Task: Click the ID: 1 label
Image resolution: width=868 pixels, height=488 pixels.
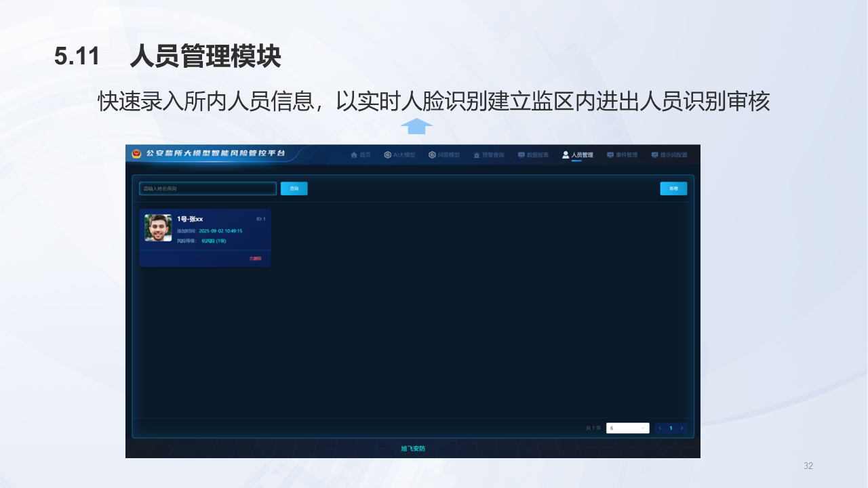Action: [261, 219]
